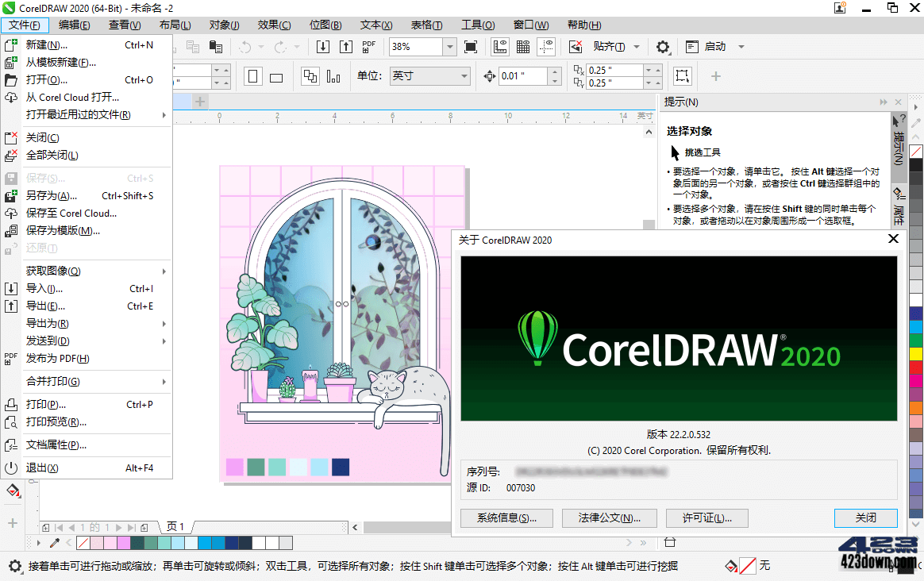The width and height of the screenshot is (924, 581).
Task: Open the 发布为PDF toolbar icon
Action: [368, 48]
